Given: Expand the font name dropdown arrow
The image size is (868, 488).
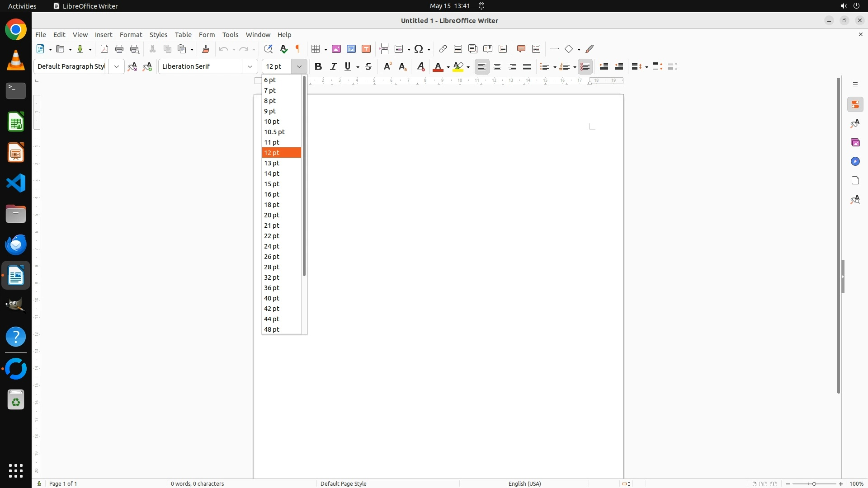Looking at the screenshot, I should (x=250, y=66).
